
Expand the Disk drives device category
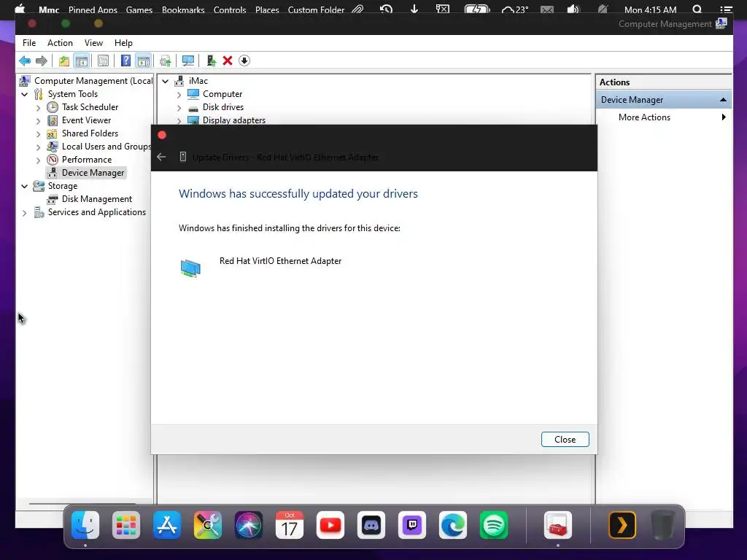(179, 108)
